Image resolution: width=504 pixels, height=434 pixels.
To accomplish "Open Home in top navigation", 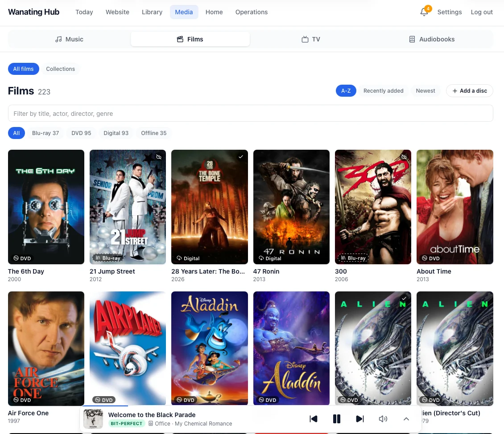I will pos(214,12).
